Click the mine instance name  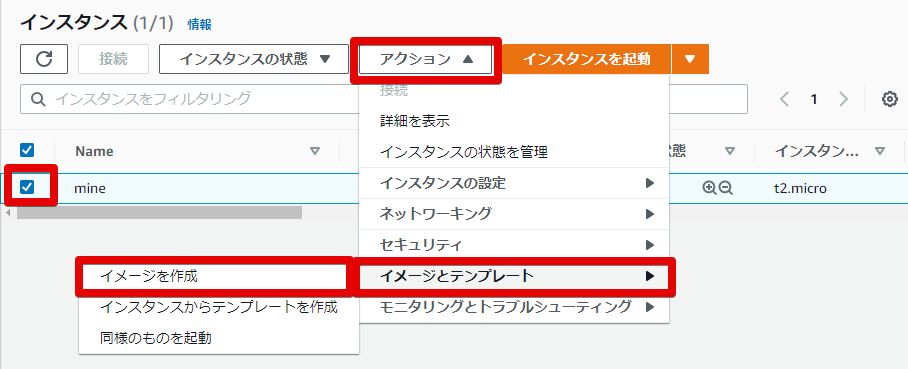tap(90, 188)
